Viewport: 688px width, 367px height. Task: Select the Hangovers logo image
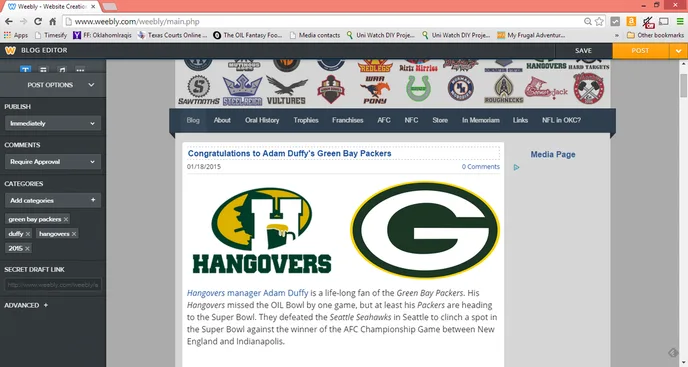click(x=262, y=230)
